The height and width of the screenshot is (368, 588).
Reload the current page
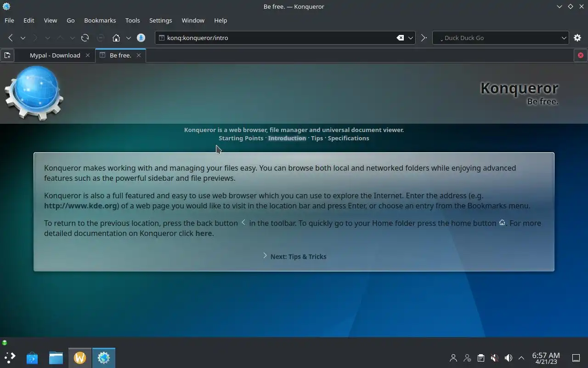[x=85, y=38]
